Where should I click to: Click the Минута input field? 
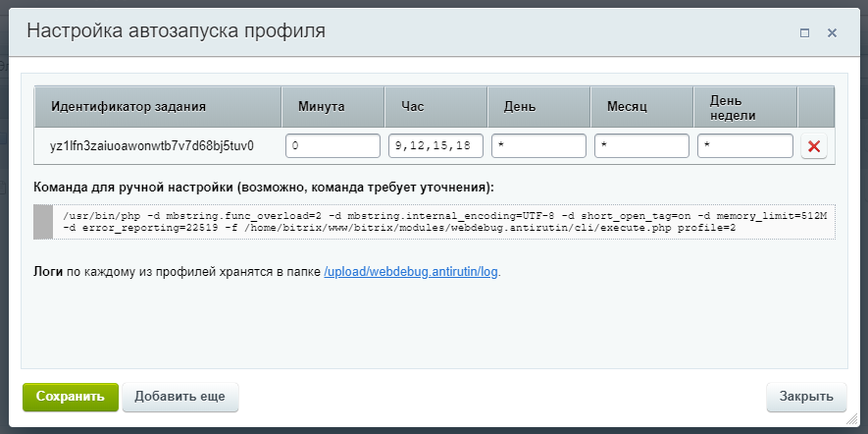332,146
